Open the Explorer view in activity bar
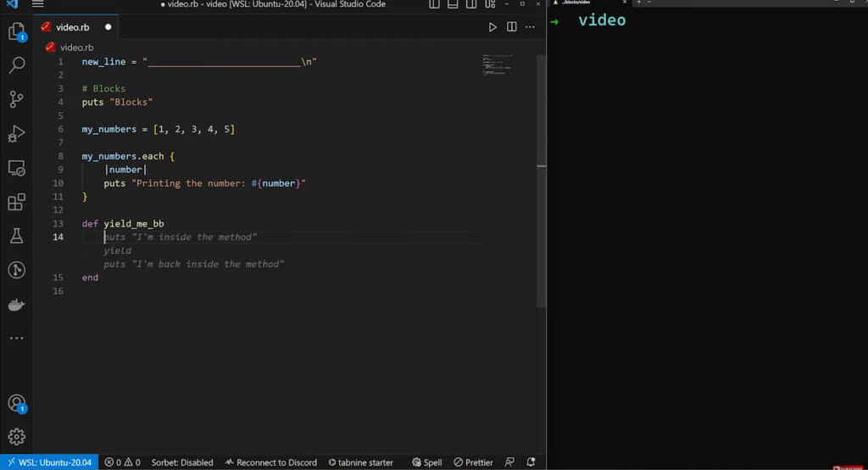Image resolution: width=868 pixels, height=470 pixels. 17,31
